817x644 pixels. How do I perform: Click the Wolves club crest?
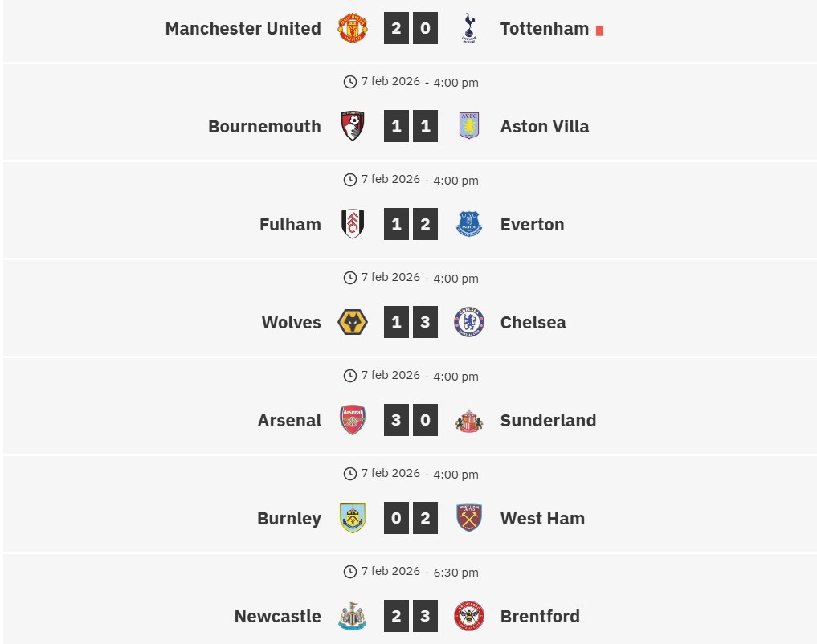coord(352,322)
